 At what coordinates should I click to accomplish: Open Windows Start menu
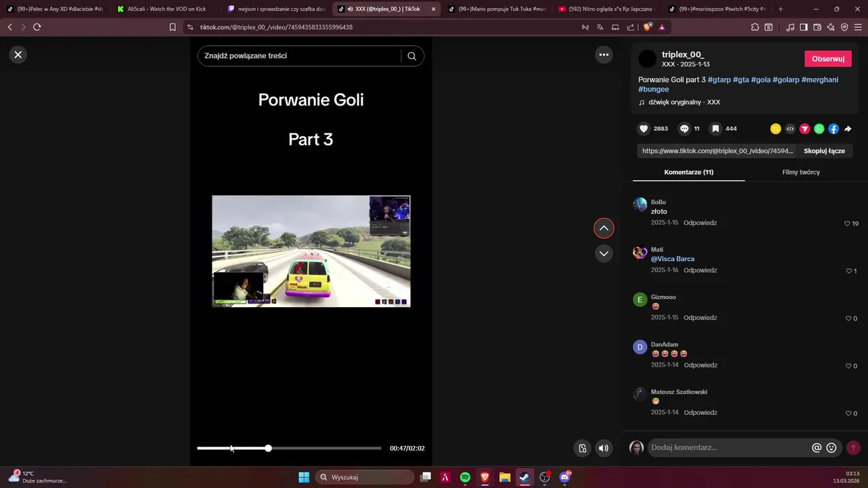click(x=304, y=477)
